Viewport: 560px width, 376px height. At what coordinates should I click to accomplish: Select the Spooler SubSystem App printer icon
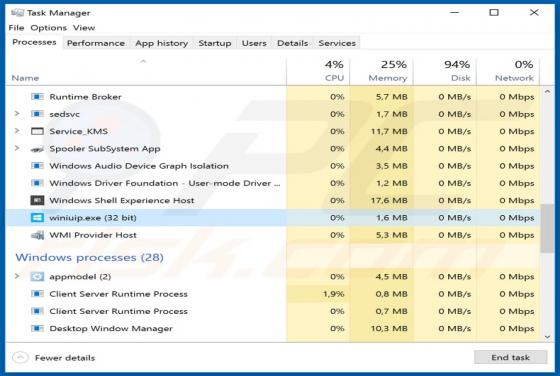37,149
